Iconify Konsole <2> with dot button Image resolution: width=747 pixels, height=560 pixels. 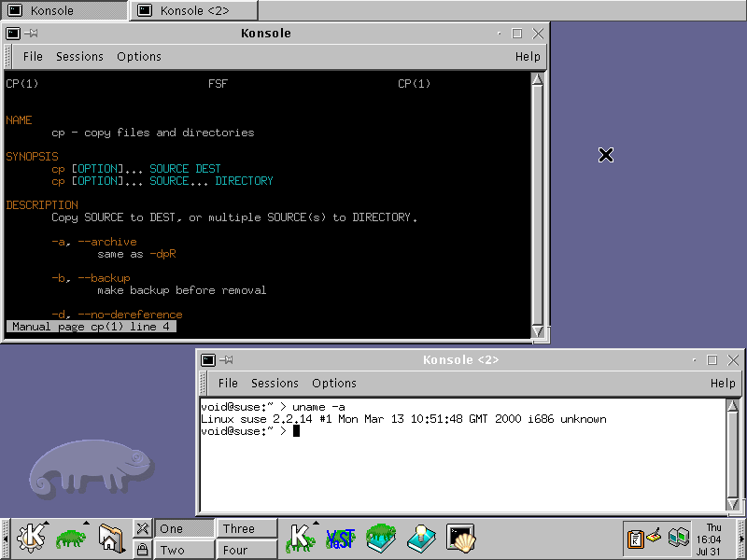coord(694,360)
